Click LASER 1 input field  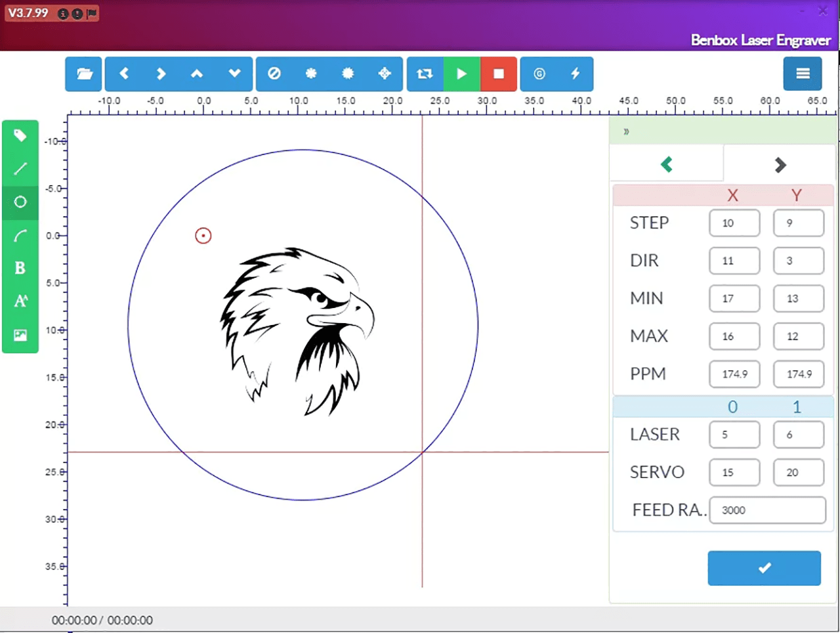point(799,435)
